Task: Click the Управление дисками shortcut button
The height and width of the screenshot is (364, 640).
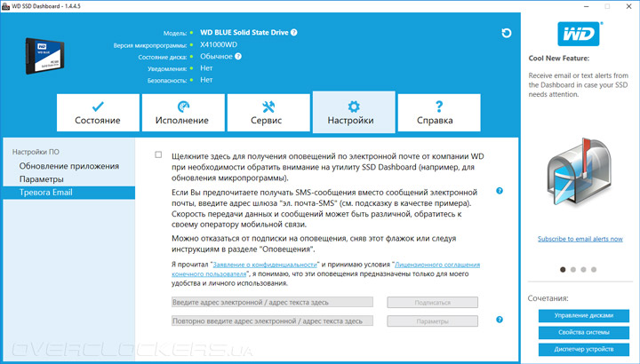Action: pyautogui.click(x=584, y=315)
